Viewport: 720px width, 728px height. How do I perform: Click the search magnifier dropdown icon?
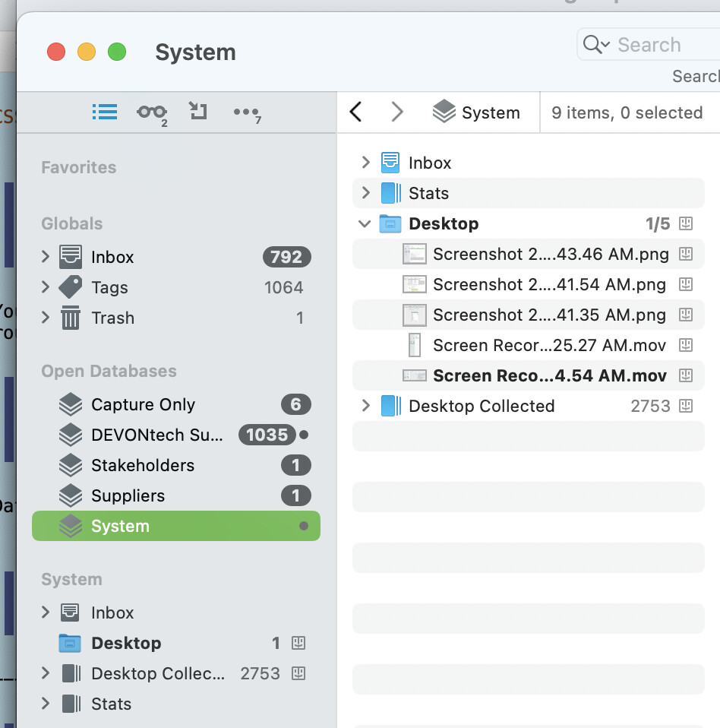596,45
